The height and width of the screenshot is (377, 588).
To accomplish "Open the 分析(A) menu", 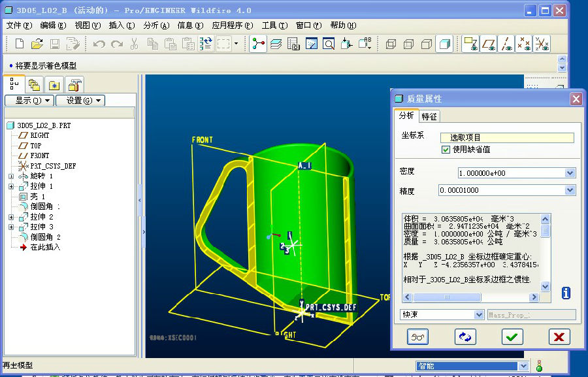I will (155, 25).
